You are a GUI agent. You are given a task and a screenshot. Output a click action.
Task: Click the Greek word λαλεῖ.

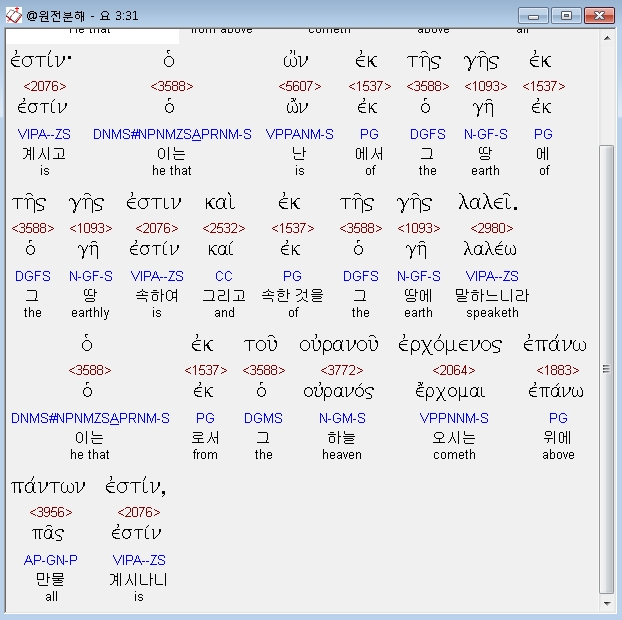[488, 202]
